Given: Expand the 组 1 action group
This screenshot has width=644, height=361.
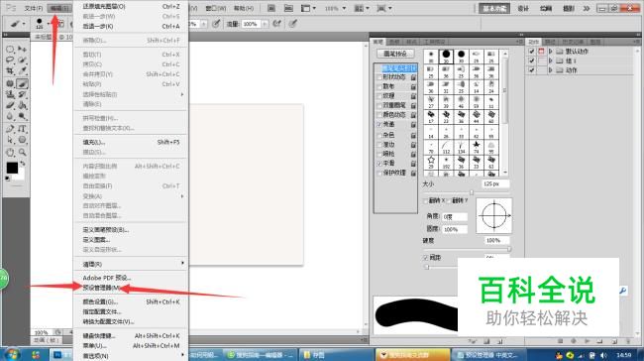Looking at the screenshot, I should (x=550, y=60).
